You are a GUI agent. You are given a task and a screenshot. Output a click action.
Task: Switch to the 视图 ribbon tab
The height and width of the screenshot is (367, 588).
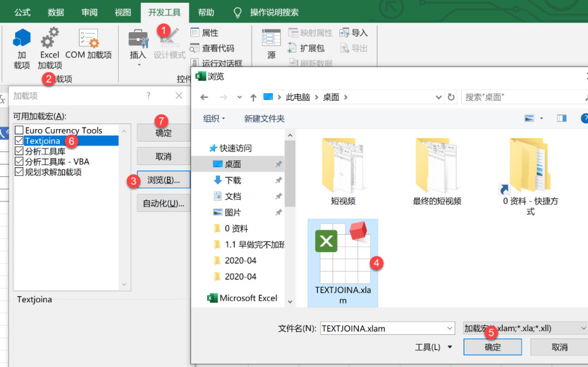[x=122, y=11]
